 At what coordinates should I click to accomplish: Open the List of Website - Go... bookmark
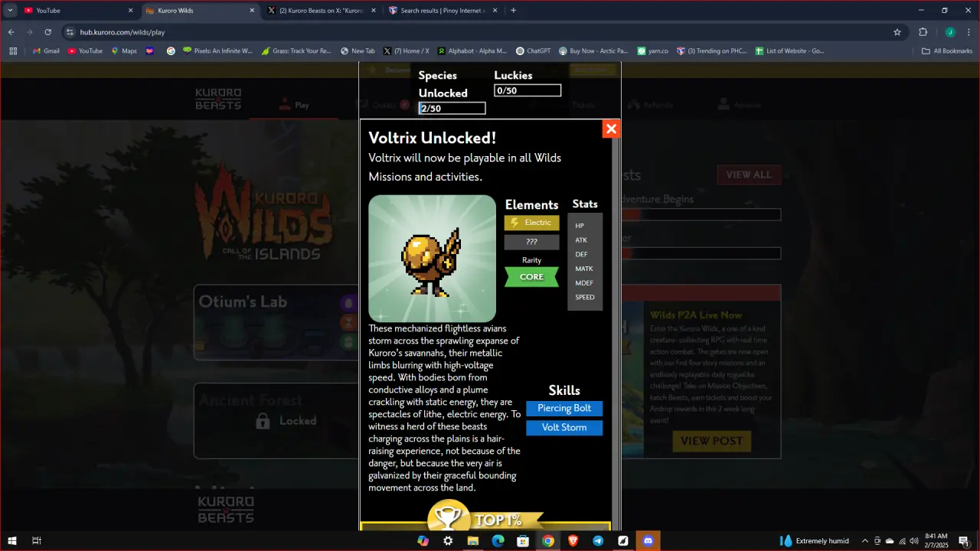tap(790, 51)
